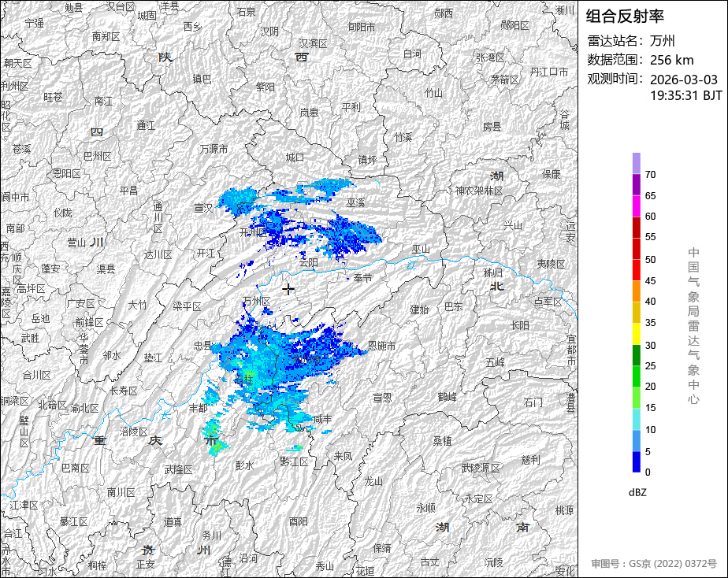
Task: Click the 奉节 map label
Action: [362, 278]
